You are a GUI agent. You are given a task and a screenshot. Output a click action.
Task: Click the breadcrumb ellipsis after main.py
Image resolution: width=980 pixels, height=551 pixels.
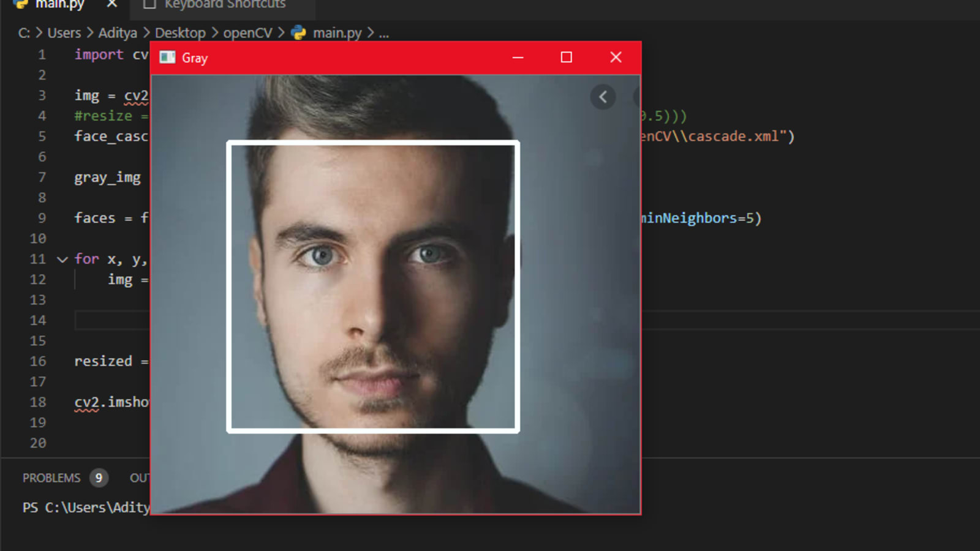(x=384, y=33)
